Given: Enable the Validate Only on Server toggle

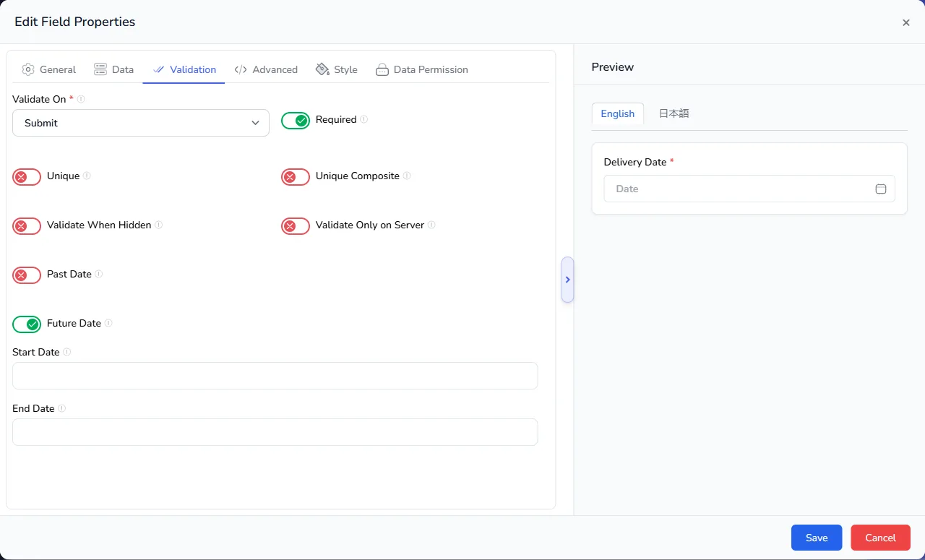Looking at the screenshot, I should (x=296, y=226).
